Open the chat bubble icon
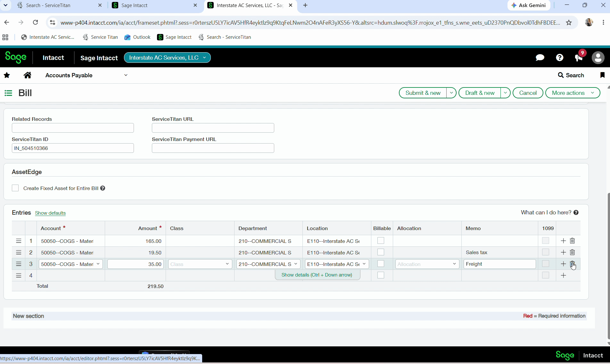The width and height of the screenshot is (610, 364). click(x=540, y=58)
